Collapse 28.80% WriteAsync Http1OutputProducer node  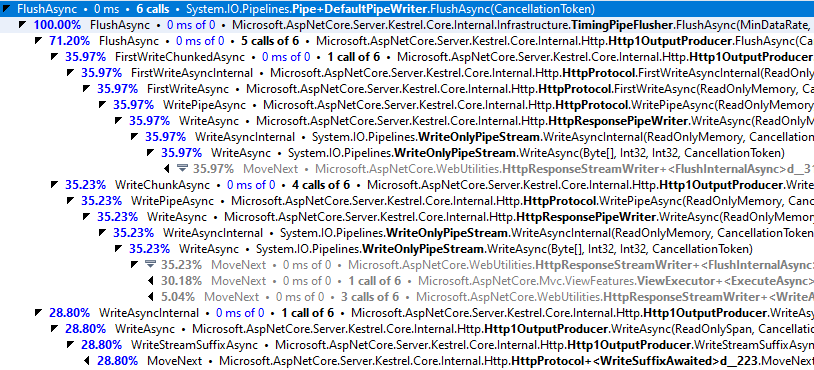(54, 329)
